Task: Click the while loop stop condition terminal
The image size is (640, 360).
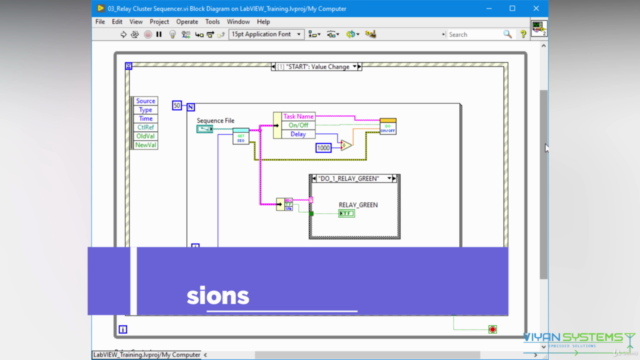Action: [x=493, y=329]
